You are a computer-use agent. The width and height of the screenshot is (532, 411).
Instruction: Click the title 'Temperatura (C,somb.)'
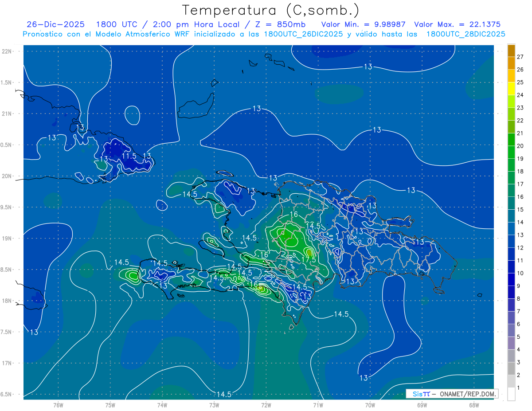pos(271,10)
